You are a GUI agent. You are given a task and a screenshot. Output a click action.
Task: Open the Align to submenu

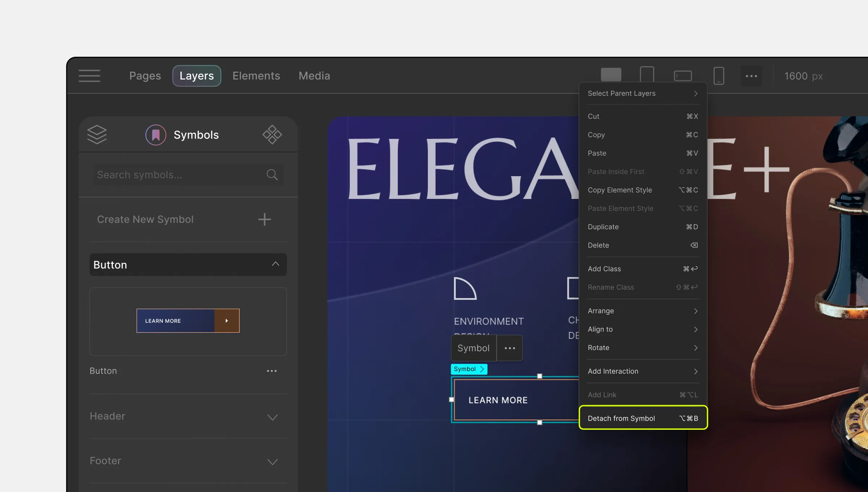click(x=643, y=329)
